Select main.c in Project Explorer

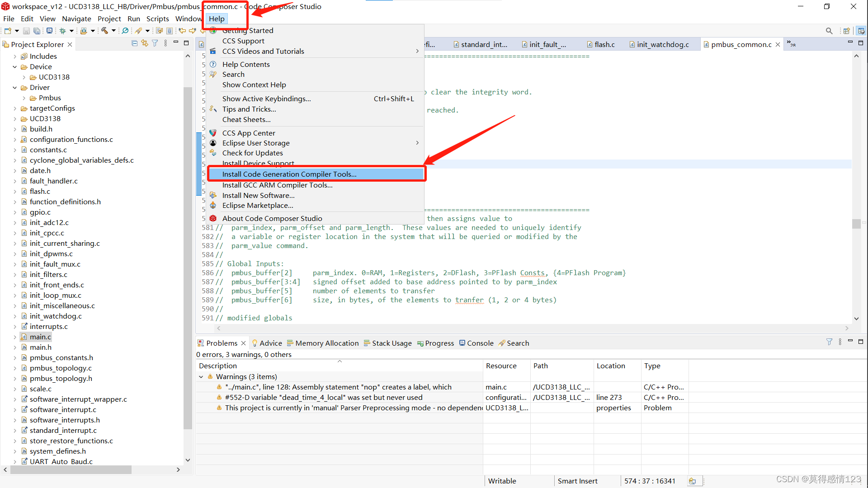tap(40, 337)
